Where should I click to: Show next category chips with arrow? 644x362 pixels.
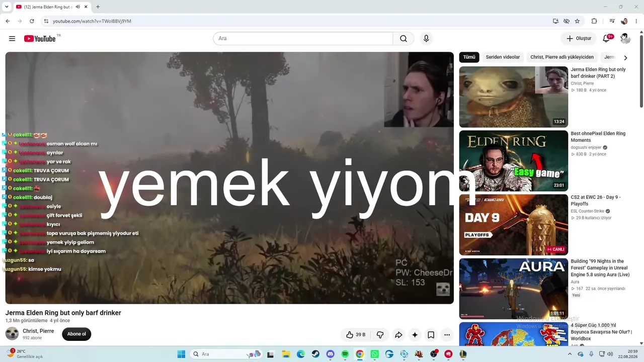pyautogui.click(x=625, y=58)
